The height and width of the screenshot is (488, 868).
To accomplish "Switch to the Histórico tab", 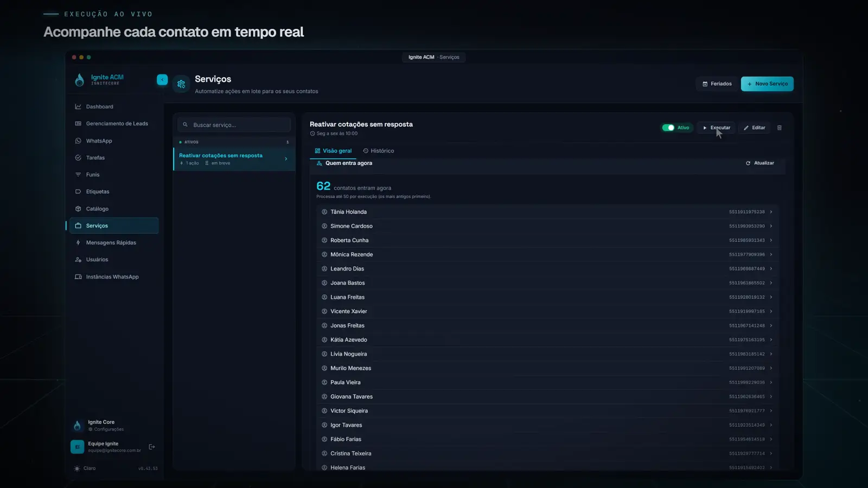I will click(x=379, y=151).
